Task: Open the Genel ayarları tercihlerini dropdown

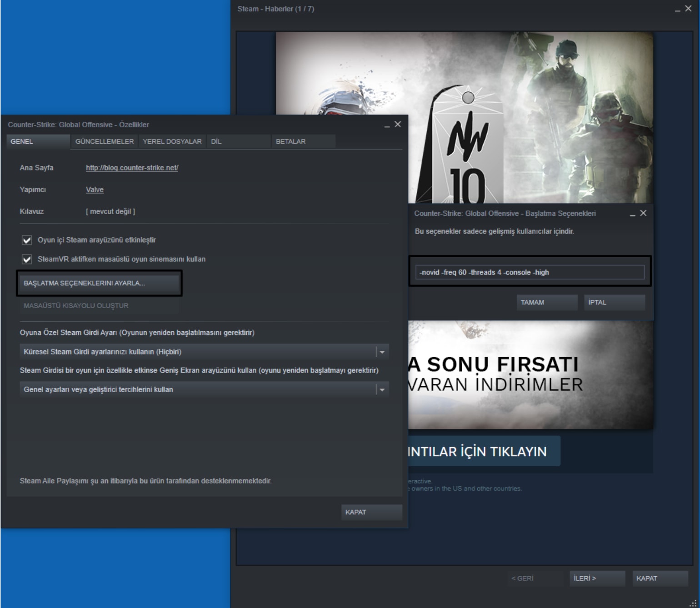Action: pos(382,389)
